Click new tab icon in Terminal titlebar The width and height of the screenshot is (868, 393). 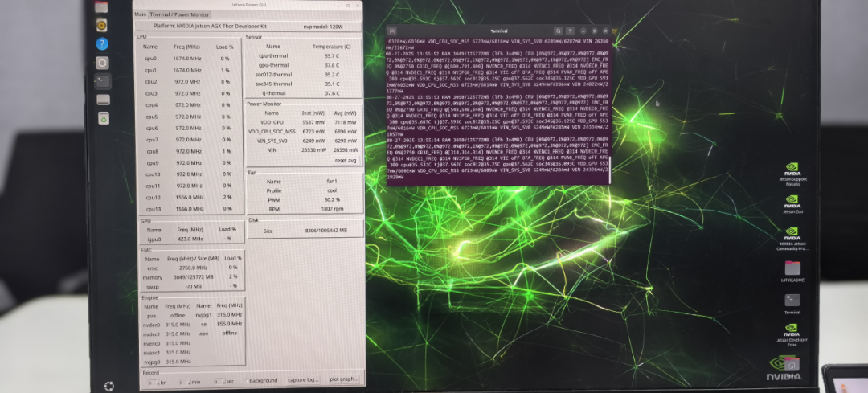pos(392,31)
